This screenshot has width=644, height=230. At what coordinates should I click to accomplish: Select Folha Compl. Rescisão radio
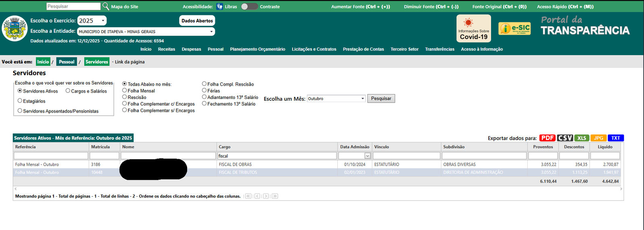click(204, 84)
